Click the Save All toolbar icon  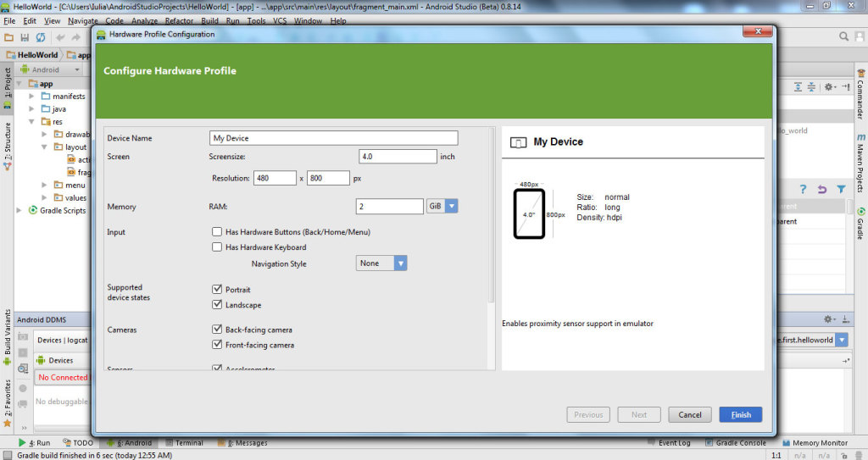25,37
